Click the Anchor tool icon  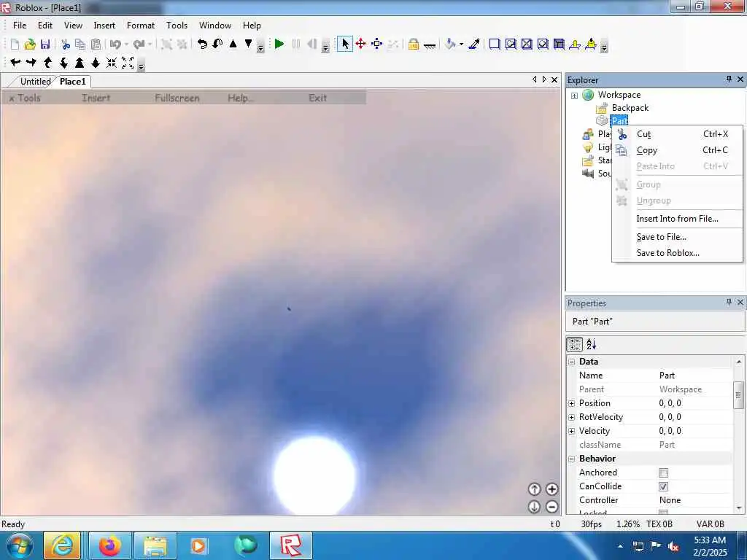(430, 45)
